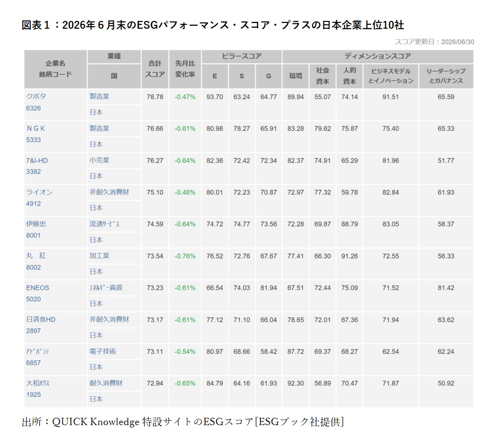Viewport: 504px width, 447px height.
Task: Click stock code 4912
Action: [x=34, y=204]
